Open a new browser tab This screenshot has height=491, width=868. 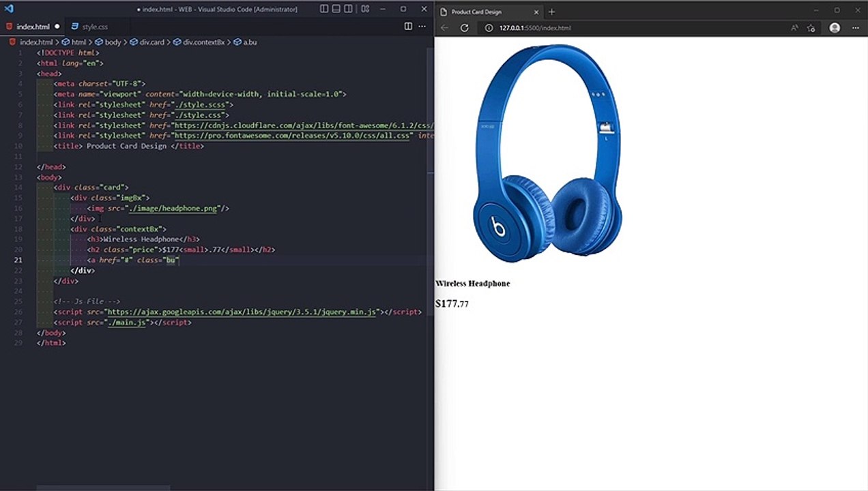[552, 12]
